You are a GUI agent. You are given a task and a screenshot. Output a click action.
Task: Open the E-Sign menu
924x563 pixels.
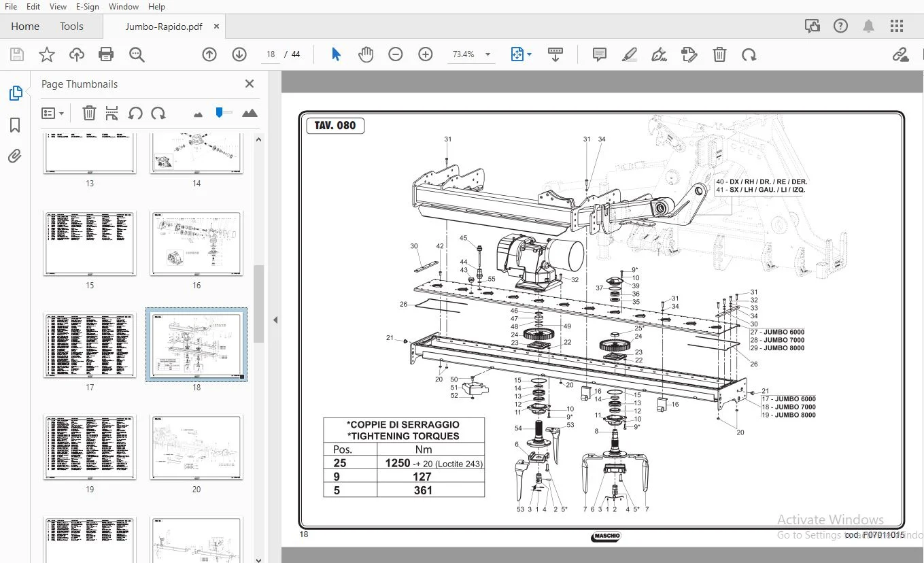pos(88,7)
